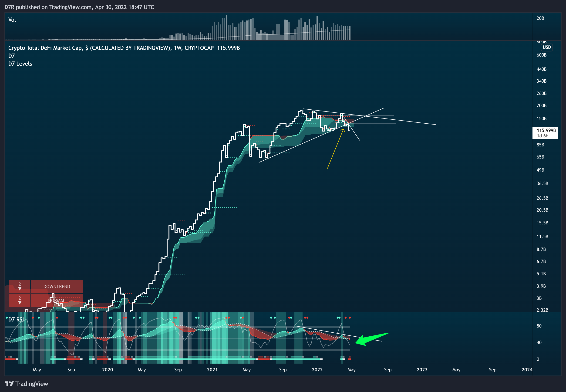
Task: Click the D7 Levels indicator label
Action: pyautogui.click(x=20, y=64)
